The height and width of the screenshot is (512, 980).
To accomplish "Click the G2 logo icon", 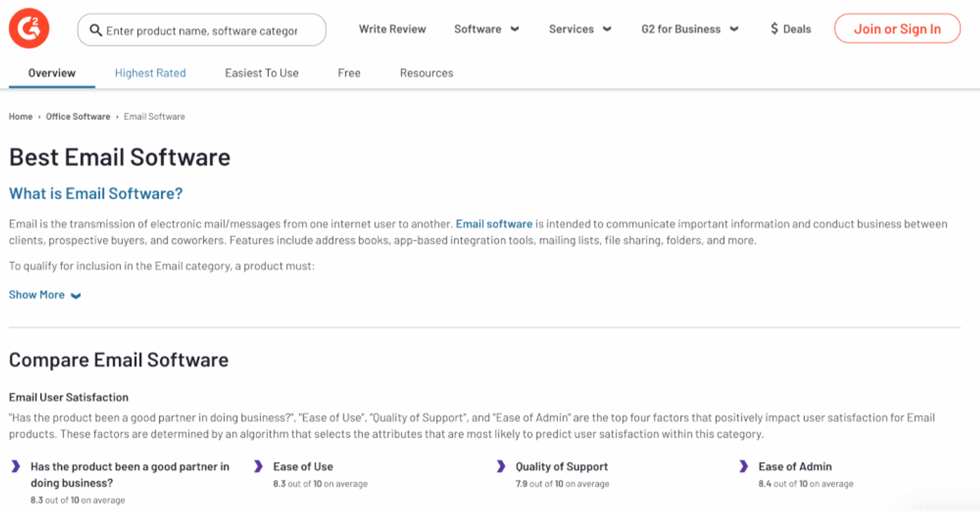I will [x=29, y=29].
